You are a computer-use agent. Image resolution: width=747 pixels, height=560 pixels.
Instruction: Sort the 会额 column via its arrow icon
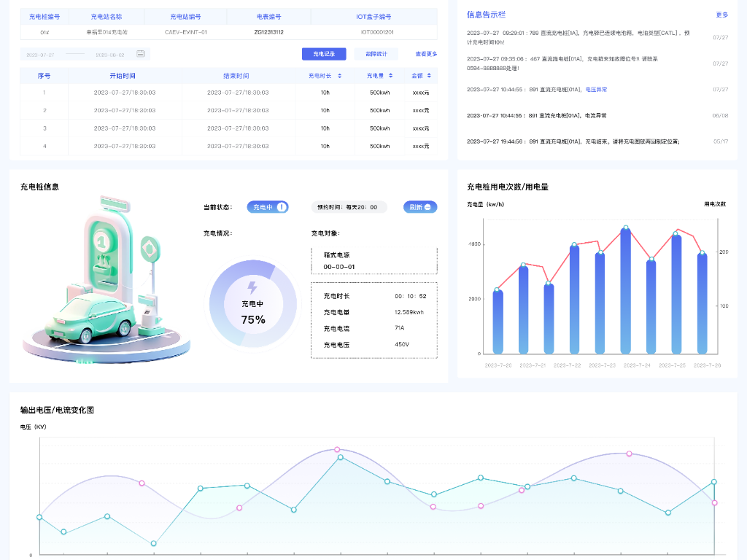pos(430,75)
